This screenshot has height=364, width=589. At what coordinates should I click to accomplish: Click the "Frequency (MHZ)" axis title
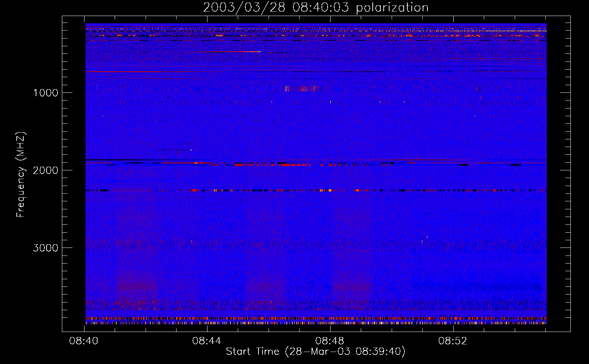(21, 174)
